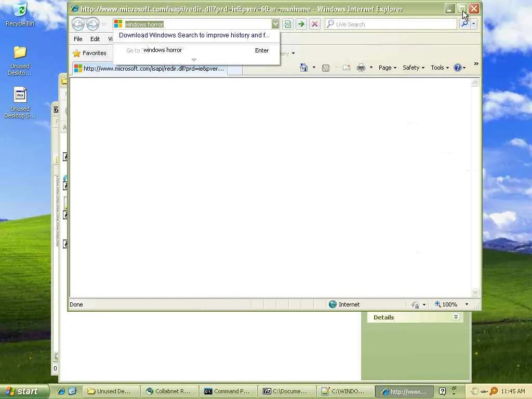Viewport: 532px width, 399px height.
Task: Open the Home button dropdown arrow
Action: [x=314, y=68]
